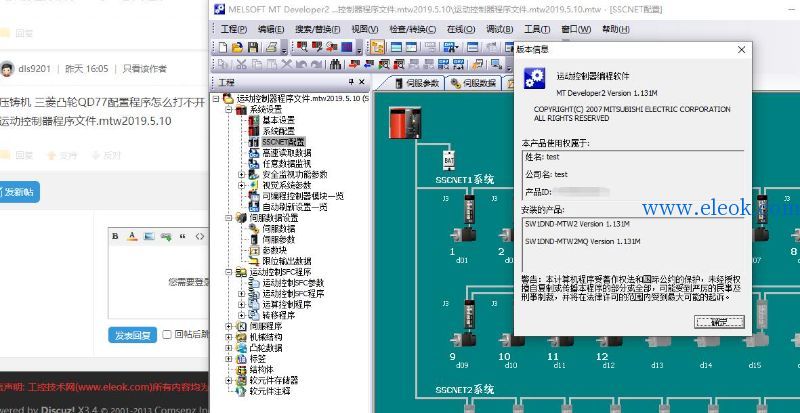Pin the 工程 panel with the pushpin icon
Image resolution: width=800 pixels, height=413 pixels.
(x=352, y=82)
